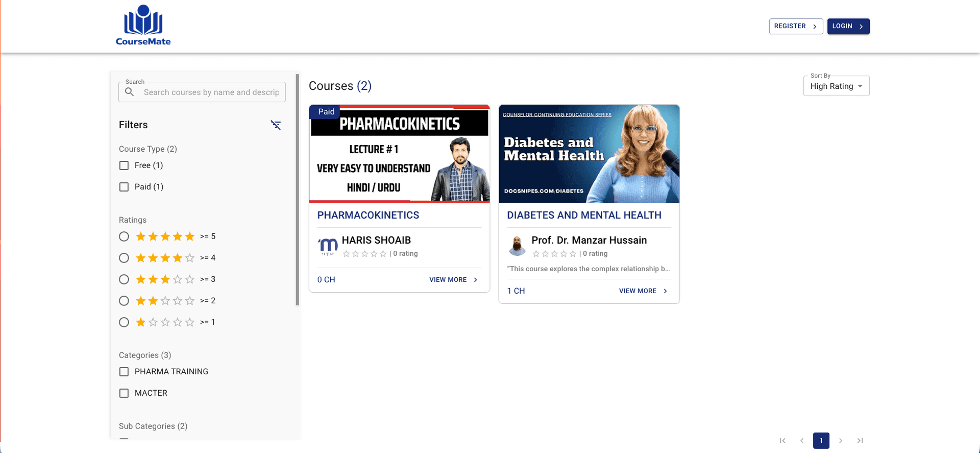Click the Sub Categories (2) heading
980x453 pixels.
pyautogui.click(x=153, y=426)
